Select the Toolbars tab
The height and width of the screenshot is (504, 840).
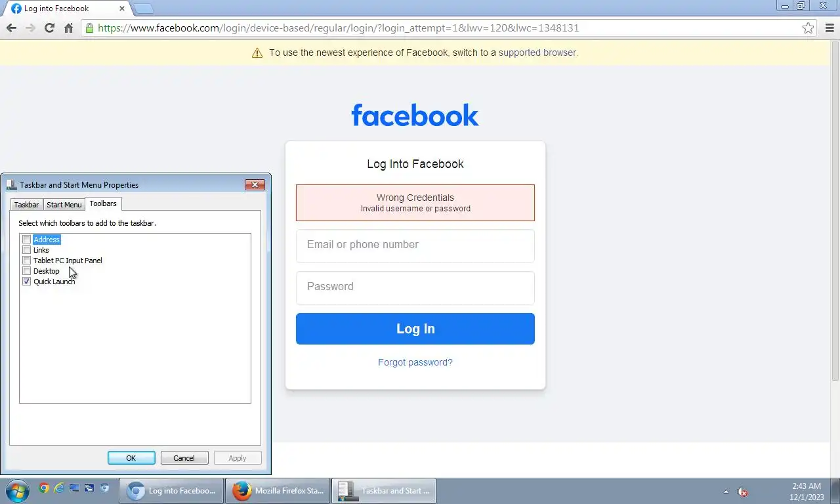[103, 203]
